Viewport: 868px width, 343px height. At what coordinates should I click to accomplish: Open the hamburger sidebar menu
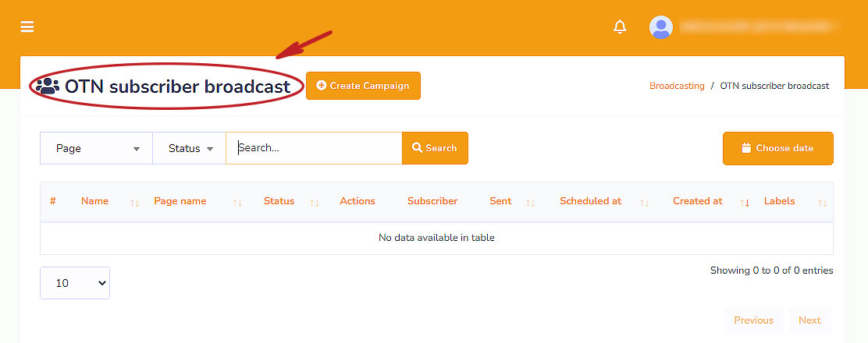[x=27, y=27]
